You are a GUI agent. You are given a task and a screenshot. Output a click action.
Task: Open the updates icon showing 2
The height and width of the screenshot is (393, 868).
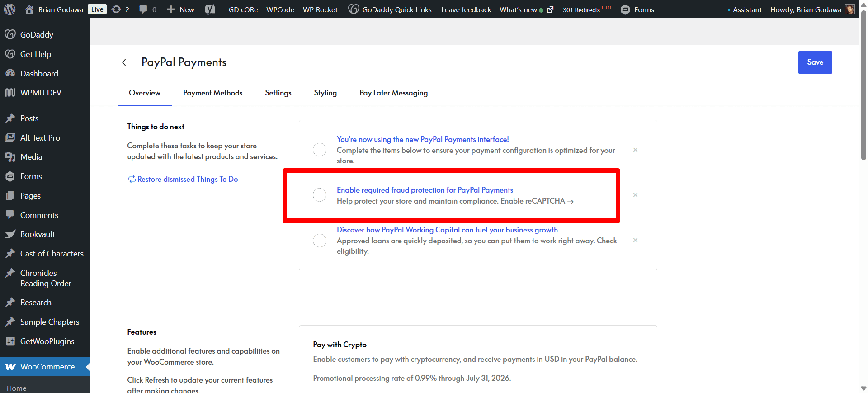116,9
